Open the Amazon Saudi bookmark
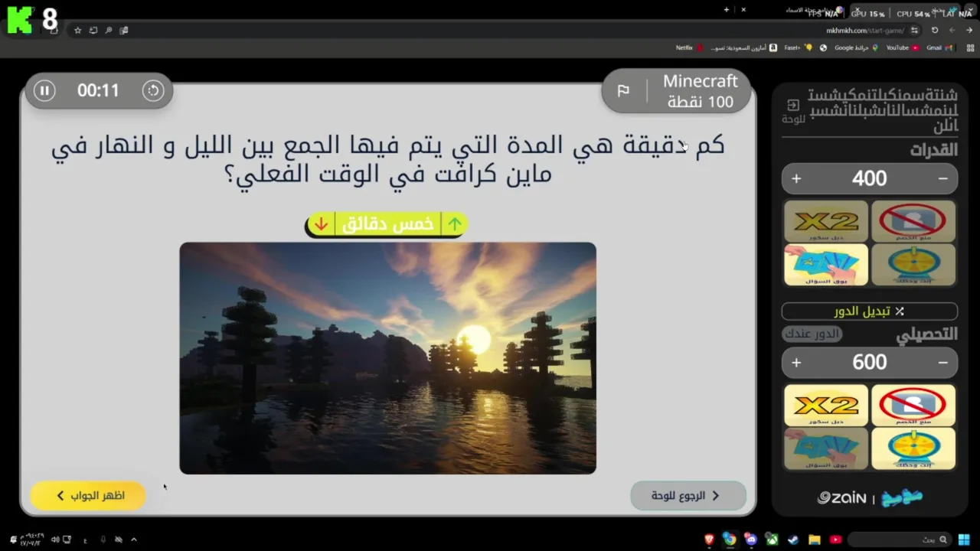Viewport: 980px width, 551px height. tap(743, 47)
